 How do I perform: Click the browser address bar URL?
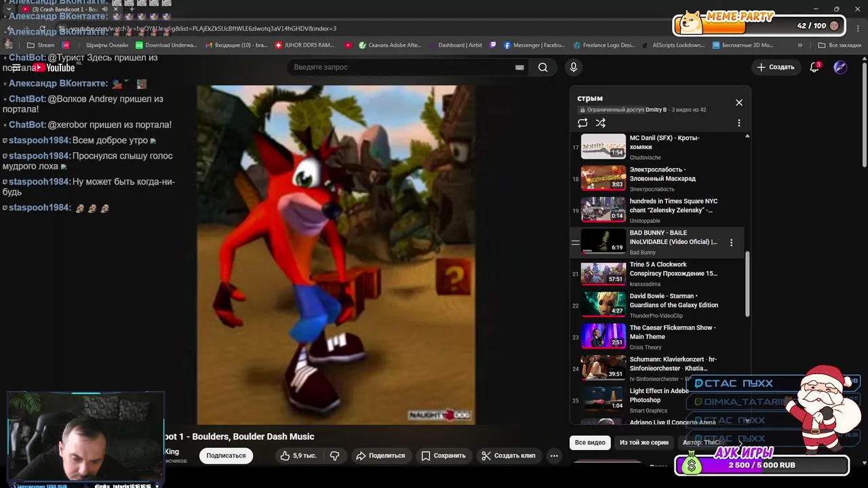tap(203, 28)
